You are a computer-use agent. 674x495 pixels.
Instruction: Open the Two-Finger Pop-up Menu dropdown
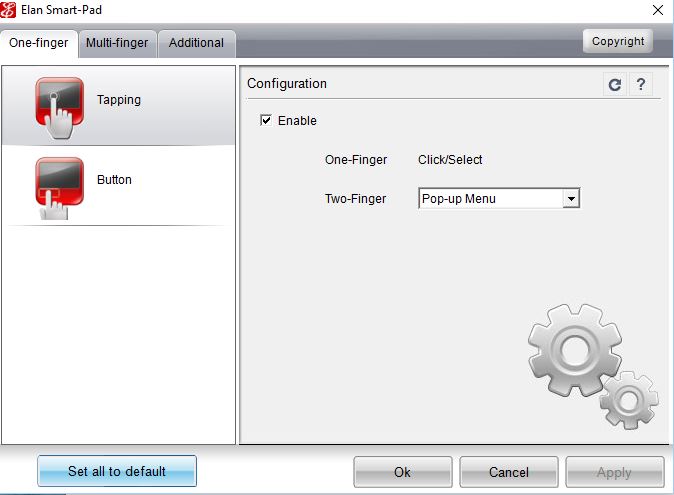click(499, 199)
